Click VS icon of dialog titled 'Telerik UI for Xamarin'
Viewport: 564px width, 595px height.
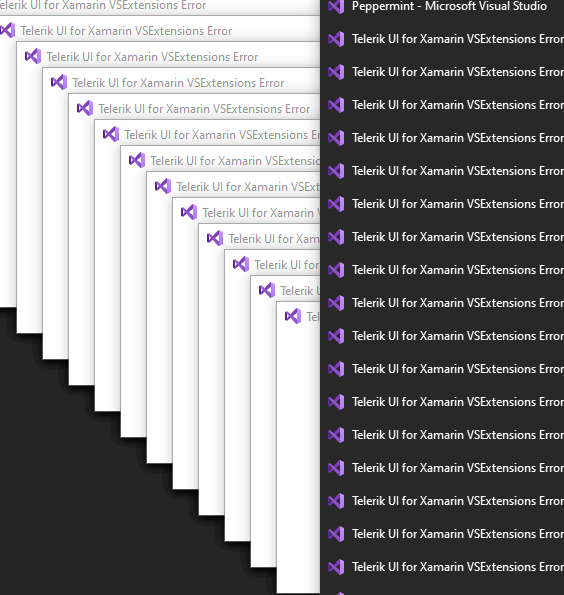[x=189, y=212]
